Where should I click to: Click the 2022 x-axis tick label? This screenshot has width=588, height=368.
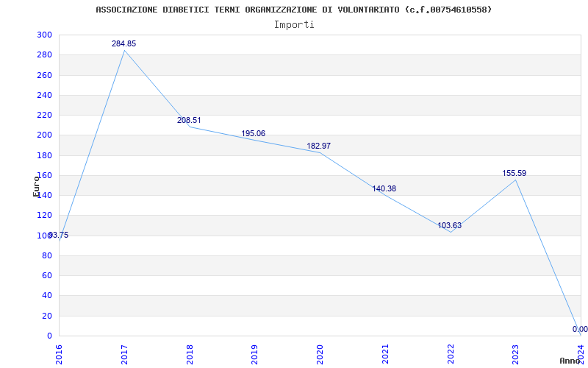click(x=451, y=354)
